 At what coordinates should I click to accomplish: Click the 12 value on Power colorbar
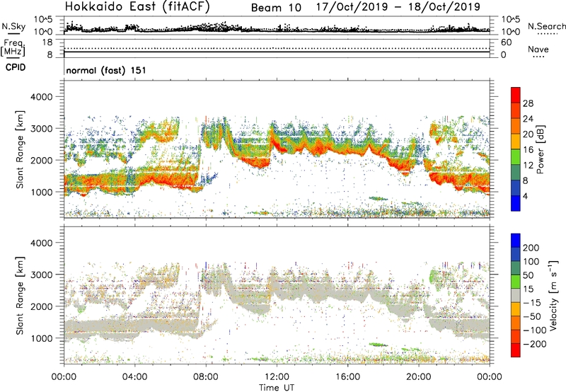(x=528, y=166)
